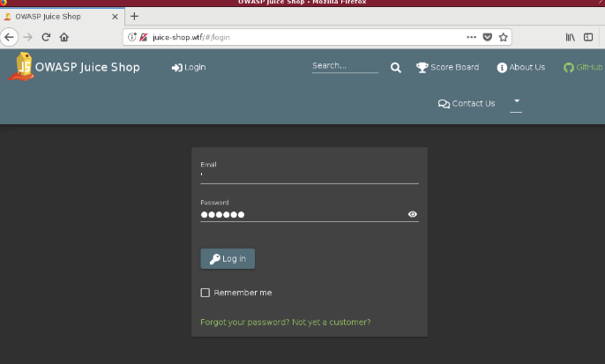Open the Firefox home page icon
The width and height of the screenshot is (605, 364).
click(x=64, y=37)
